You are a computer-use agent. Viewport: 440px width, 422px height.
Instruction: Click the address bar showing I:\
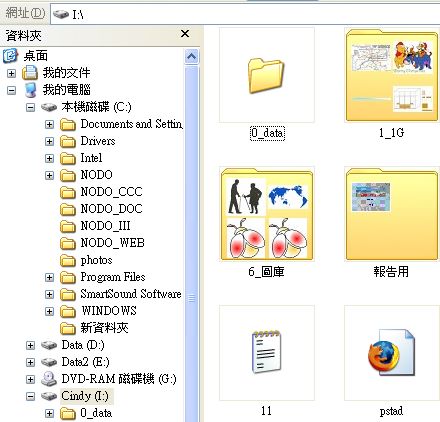pyautogui.click(x=245, y=14)
